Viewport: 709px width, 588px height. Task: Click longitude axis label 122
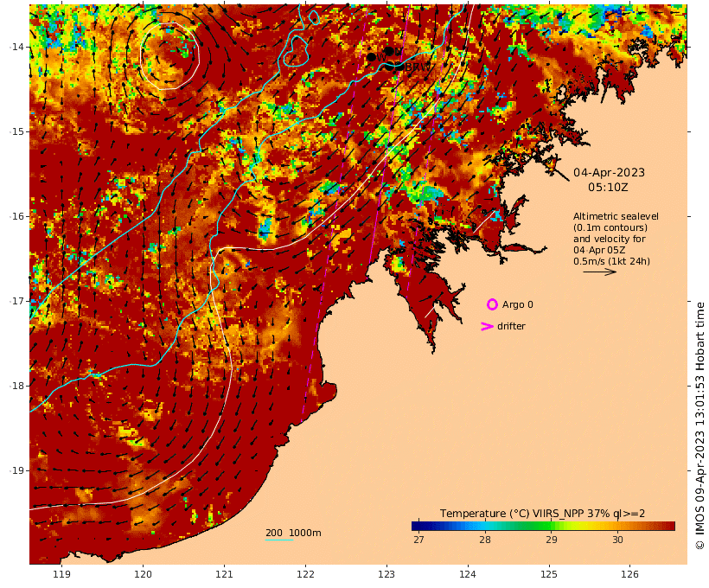point(305,574)
